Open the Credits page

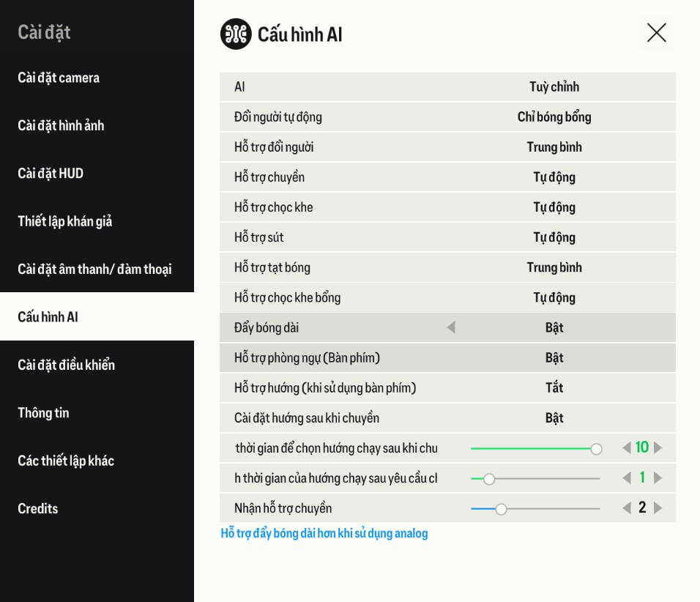38,508
